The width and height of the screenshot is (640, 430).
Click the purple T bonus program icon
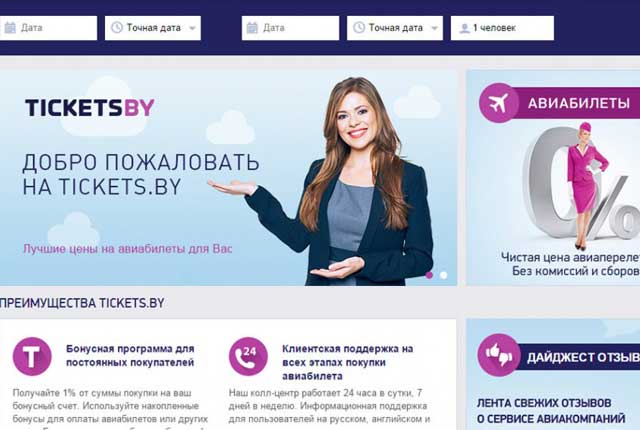click(x=32, y=356)
